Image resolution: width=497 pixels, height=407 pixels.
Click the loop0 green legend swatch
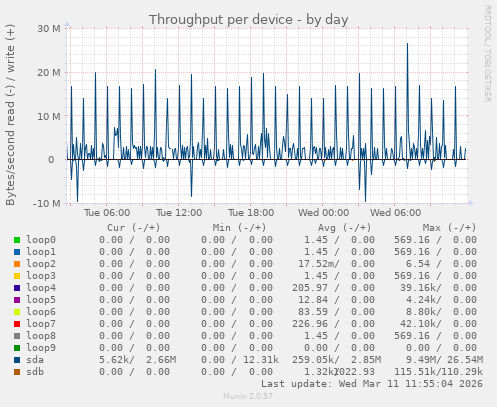pos(17,240)
